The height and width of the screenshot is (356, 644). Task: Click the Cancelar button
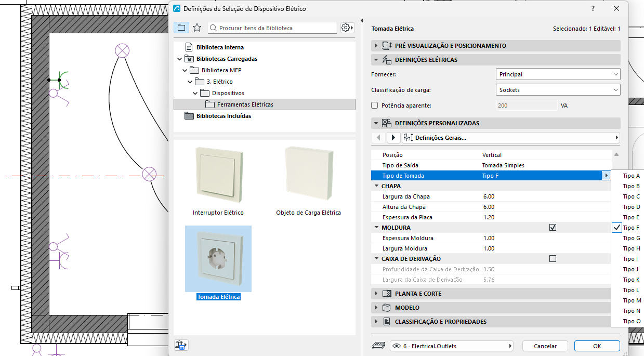coord(545,346)
